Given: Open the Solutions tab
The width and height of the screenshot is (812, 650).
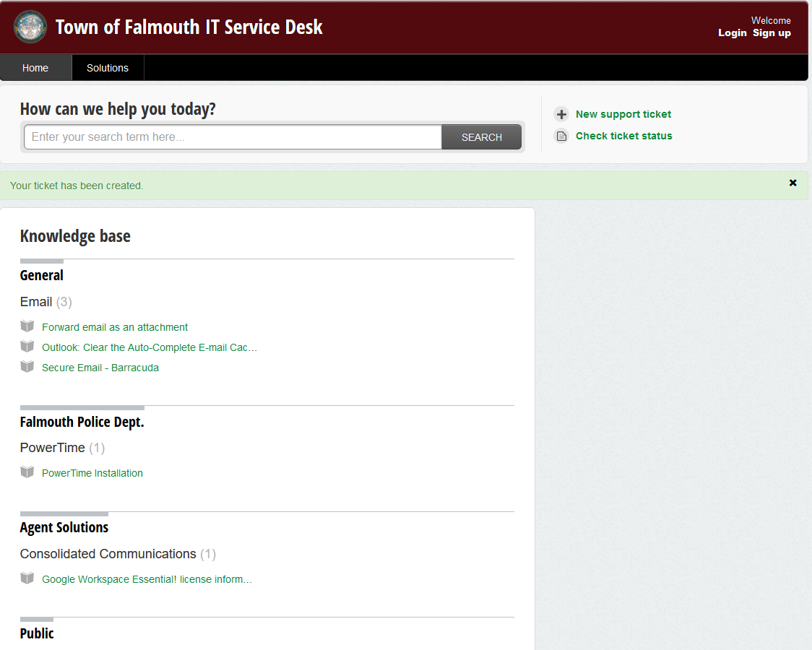Looking at the screenshot, I should (x=108, y=68).
